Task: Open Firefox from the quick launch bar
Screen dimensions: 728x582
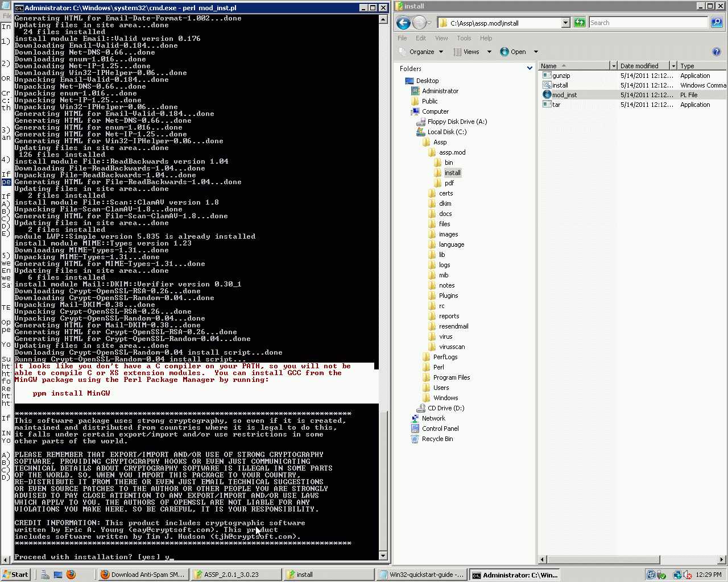Action: tap(71, 575)
